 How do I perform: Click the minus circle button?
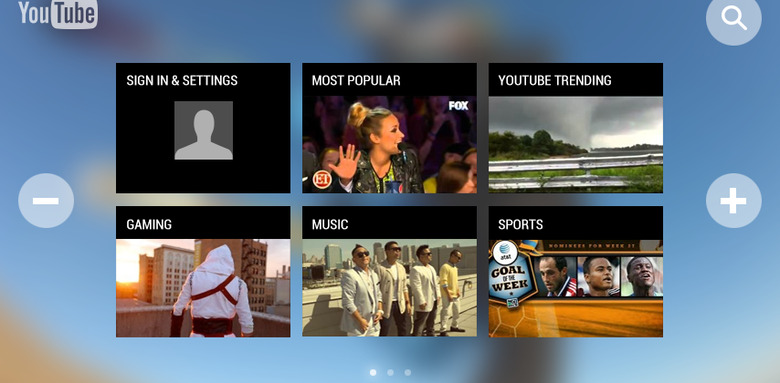coord(46,200)
